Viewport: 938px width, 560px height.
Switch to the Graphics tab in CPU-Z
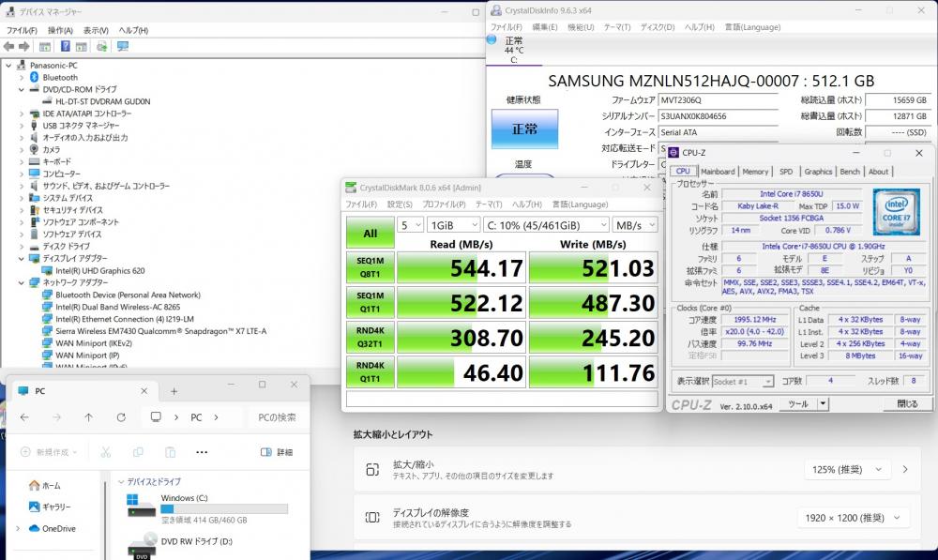point(818,172)
